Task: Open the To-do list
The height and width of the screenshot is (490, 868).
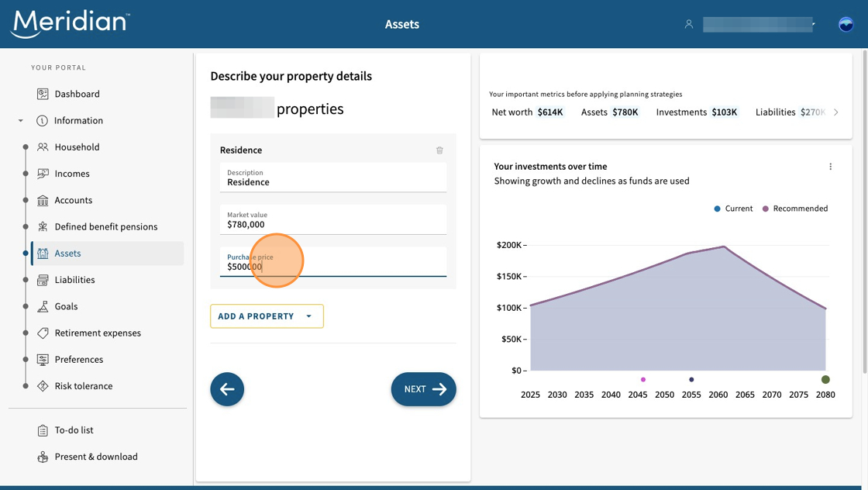Action: click(x=74, y=430)
